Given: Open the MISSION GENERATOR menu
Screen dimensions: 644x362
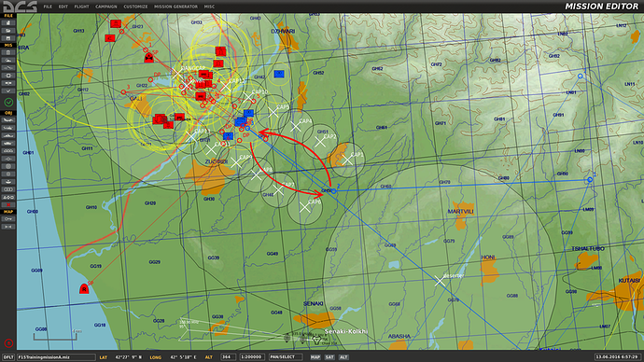Looking at the screenshot, I should point(175,7).
